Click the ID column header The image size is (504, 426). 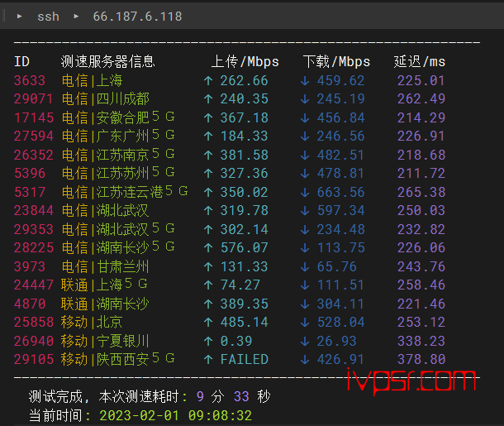21,61
